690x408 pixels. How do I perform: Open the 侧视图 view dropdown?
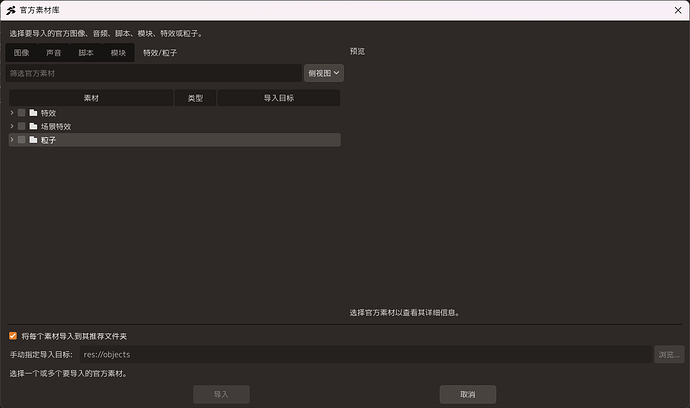(x=324, y=73)
